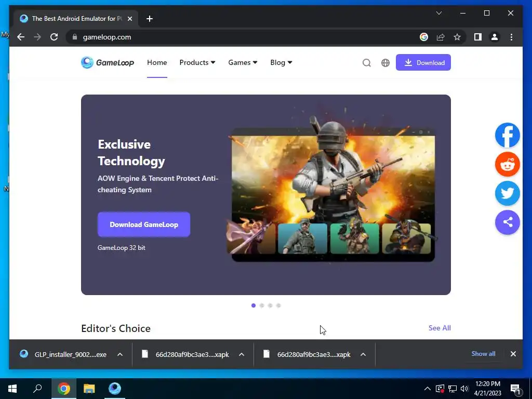Click the Google icon in address bar
The image size is (532, 399).
(x=424, y=37)
